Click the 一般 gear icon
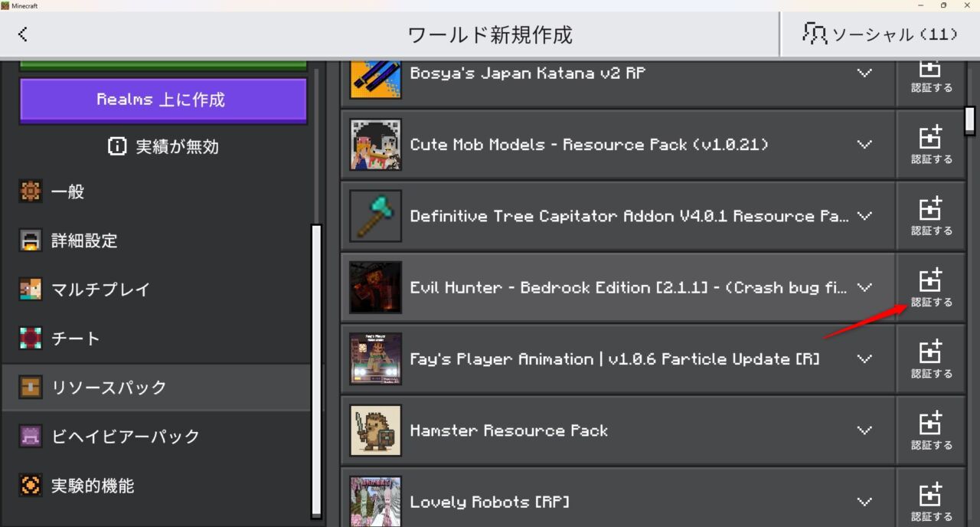Screen dimensions: 980x527 tap(31, 191)
